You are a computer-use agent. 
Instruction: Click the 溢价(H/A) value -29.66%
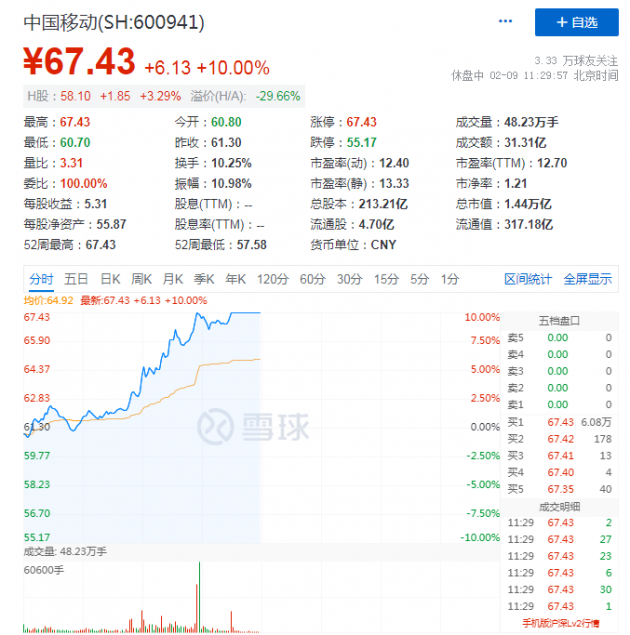pyautogui.click(x=278, y=96)
